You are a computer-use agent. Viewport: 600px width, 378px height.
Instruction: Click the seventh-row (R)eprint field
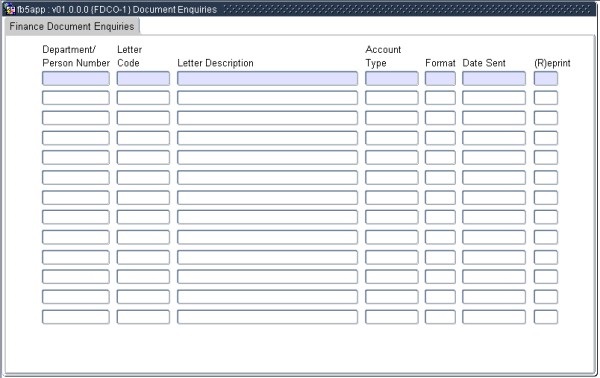[x=546, y=197]
